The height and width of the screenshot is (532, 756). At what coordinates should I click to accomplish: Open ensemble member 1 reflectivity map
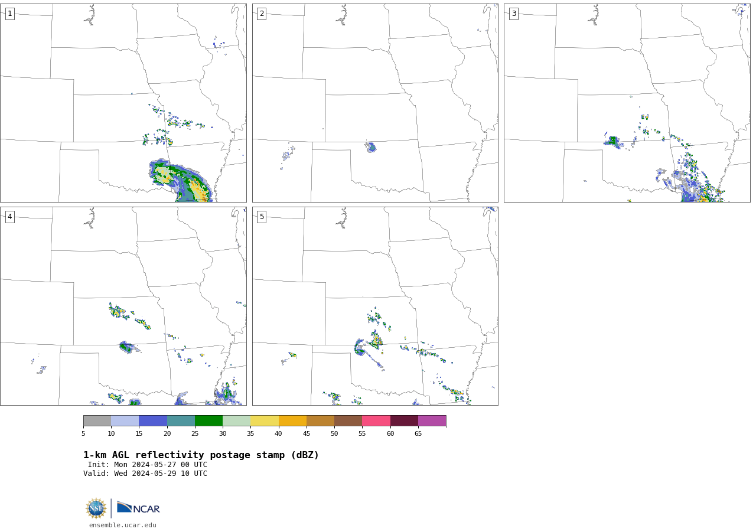123,103
